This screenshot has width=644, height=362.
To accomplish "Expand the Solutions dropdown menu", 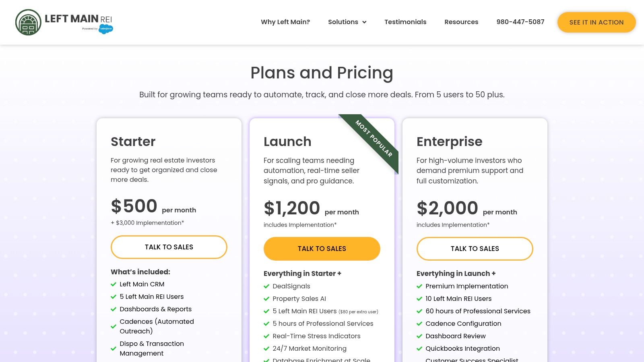I will (343, 22).
